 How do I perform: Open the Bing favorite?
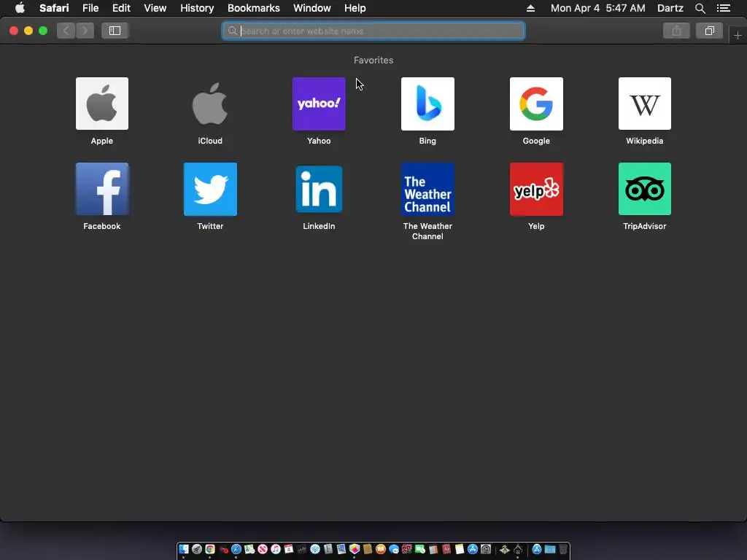[x=427, y=104]
